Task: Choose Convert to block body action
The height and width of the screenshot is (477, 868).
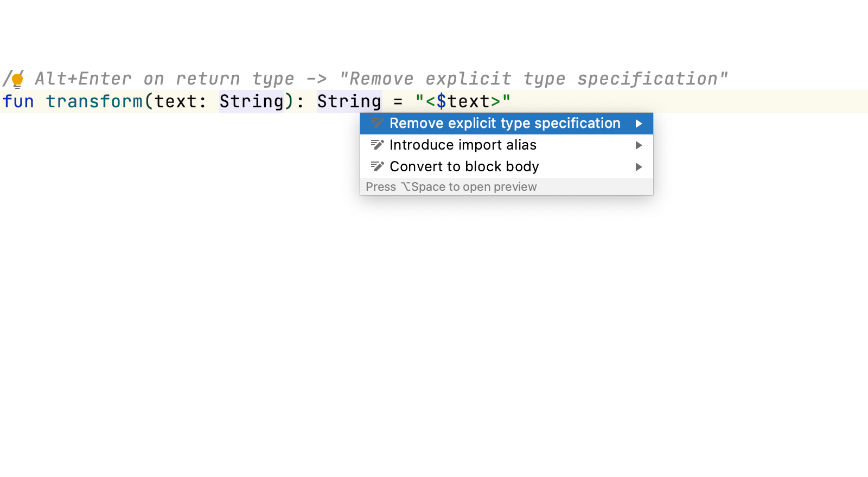Action: [464, 166]
